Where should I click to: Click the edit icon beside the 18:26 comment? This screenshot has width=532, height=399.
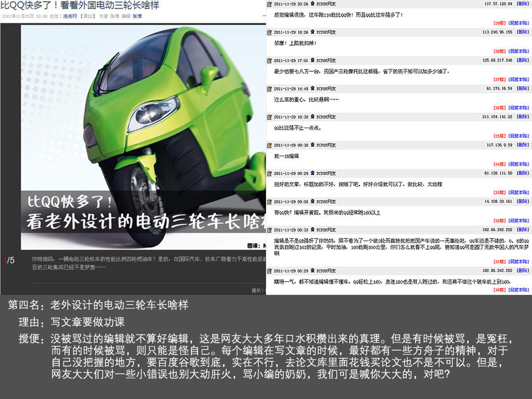tap(269, 32)
